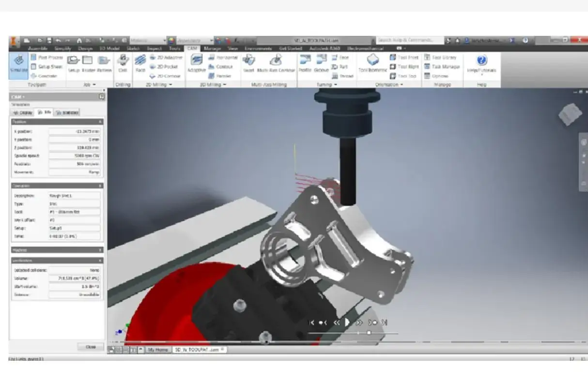Create a new Setup in Job group
Screen dimensions: 588x385
click(x=74, y=63)
